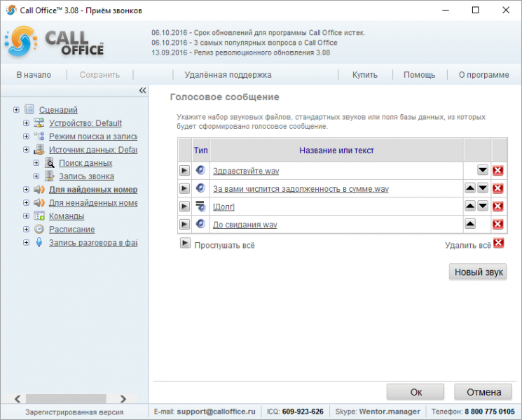Move [Долг] row up
Screen dimensions: 522x420
pos(469,206)
